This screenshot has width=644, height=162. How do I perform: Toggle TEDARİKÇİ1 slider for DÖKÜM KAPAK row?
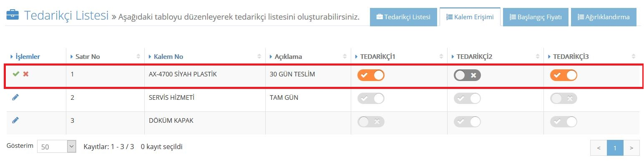(x=371, y=121)
